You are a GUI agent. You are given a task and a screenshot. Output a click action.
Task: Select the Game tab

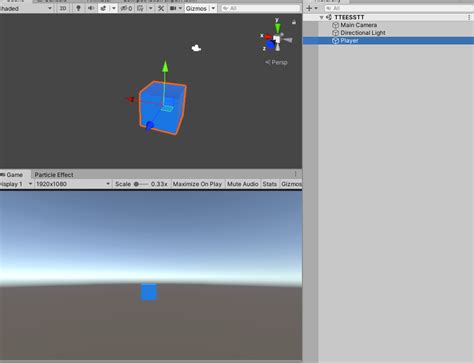coord(15,175)
